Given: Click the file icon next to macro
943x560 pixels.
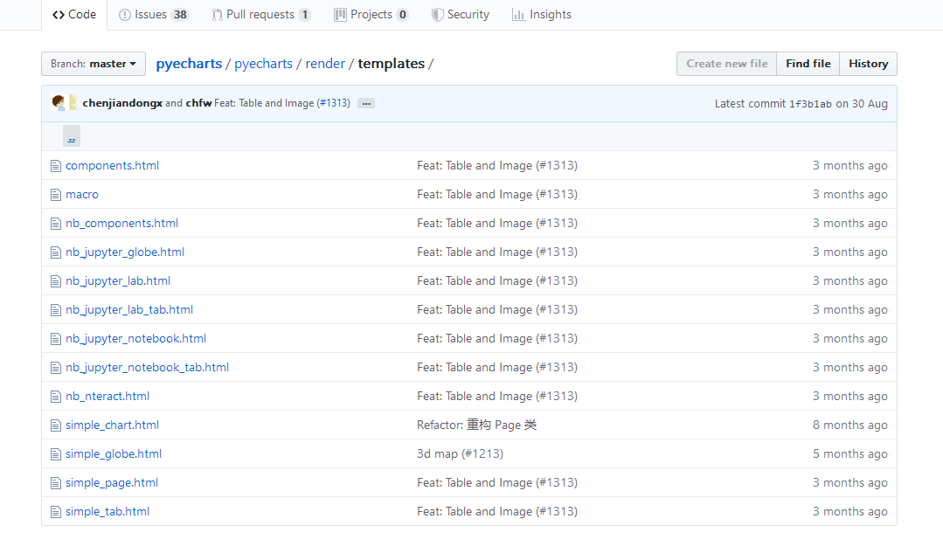Looking at the screenshot, I should [x=56, y=195].
